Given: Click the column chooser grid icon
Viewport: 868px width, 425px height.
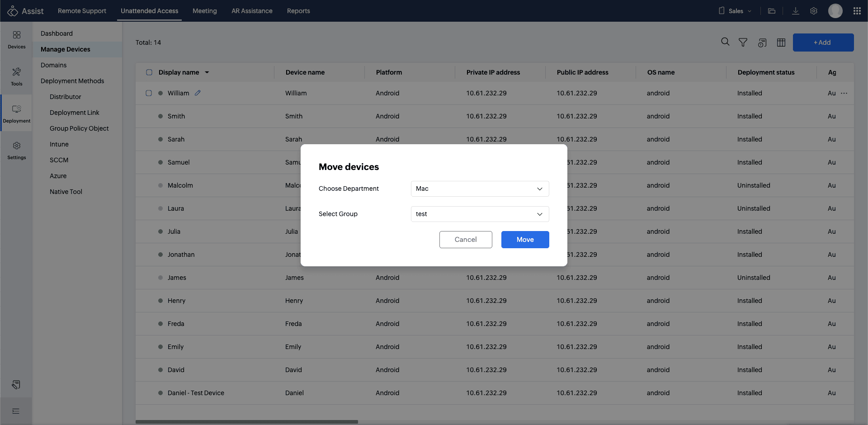Looking at the screenshot, I should [x=781, y=42].
